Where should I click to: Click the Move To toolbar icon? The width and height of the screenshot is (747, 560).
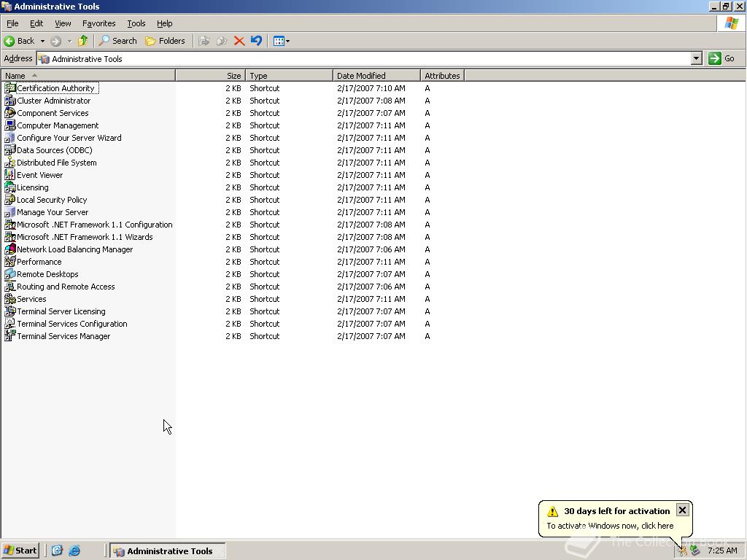pyautogui.click(x=204, y=41)
